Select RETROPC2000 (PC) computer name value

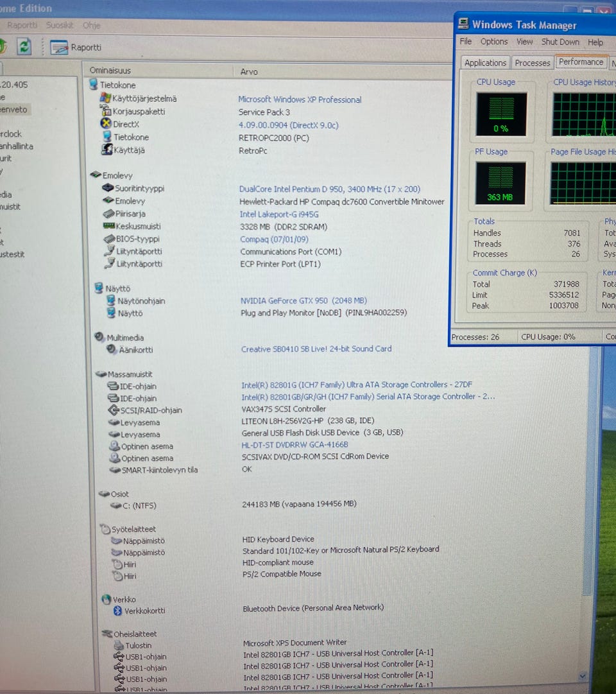coord(273,138)
